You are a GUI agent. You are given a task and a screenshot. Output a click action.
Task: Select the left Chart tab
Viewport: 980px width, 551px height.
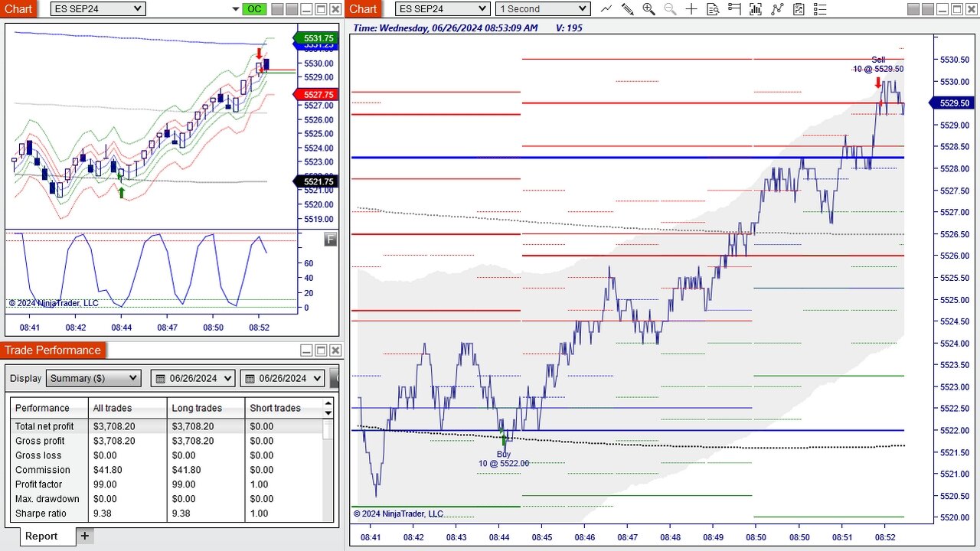pyautogui.click(x=18, y=9)
